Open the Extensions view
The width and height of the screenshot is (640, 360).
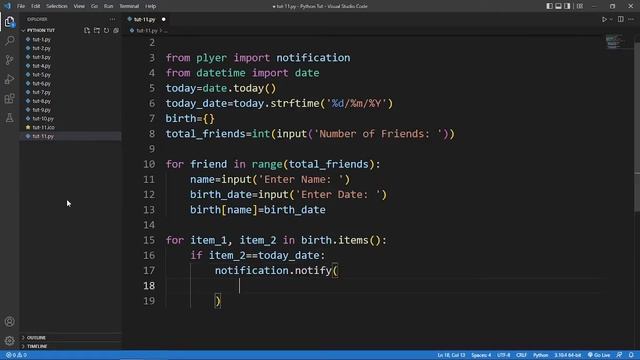coord(9,98)
